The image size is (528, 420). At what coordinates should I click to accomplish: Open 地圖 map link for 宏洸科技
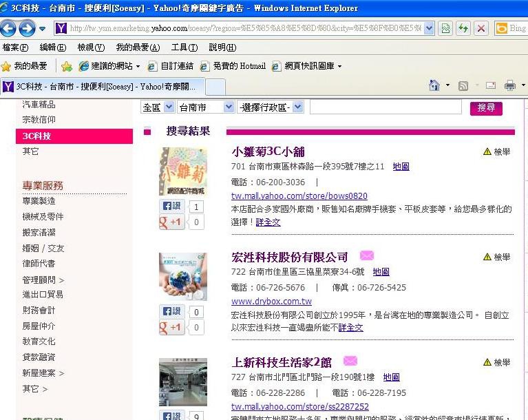click(x=381, y=271)
